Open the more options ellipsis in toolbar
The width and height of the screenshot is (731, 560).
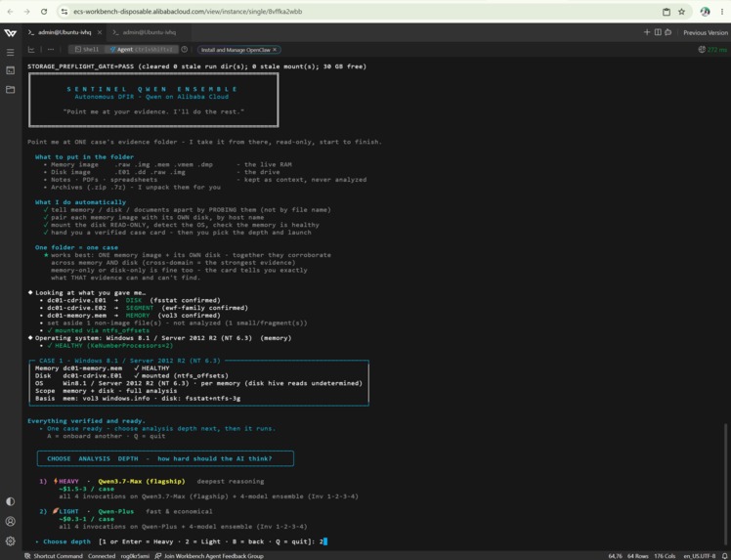[51, 50]
